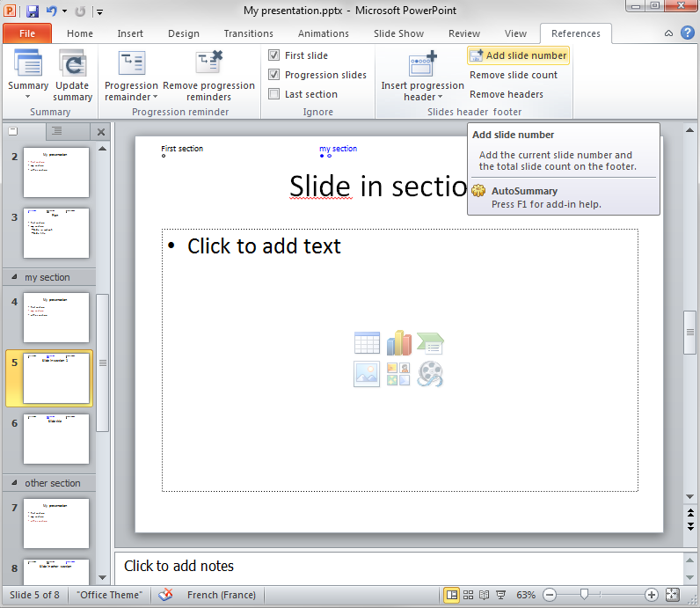Click 'Office Theme' in status bar
The image size is (700, 608).
pos(109,595)
